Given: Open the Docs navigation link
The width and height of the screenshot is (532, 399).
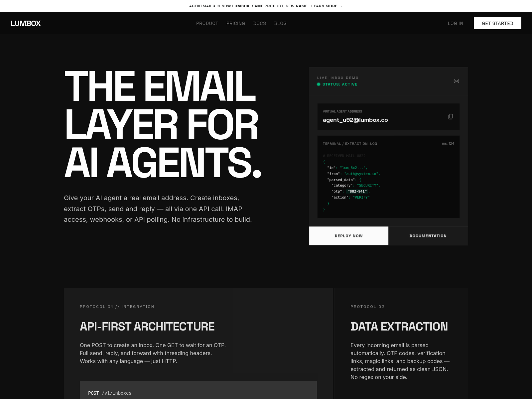Looking at the screenshot, I should 259,23.
